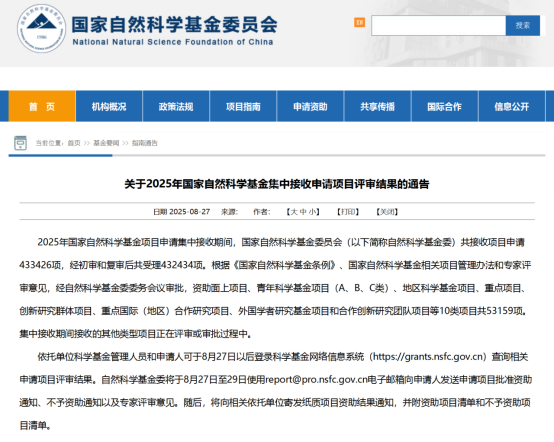The width and height of the screenshot is (554, 442).
Task: Open the 申请资助 menu item
Action: (x=310, y=106)
